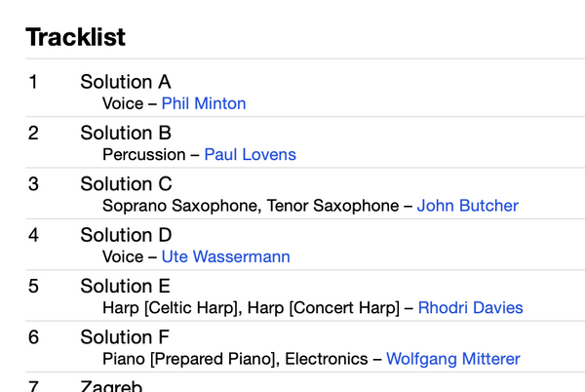Open the John Butcher artist link
The image size is (585, 392).
pos(467,206)
